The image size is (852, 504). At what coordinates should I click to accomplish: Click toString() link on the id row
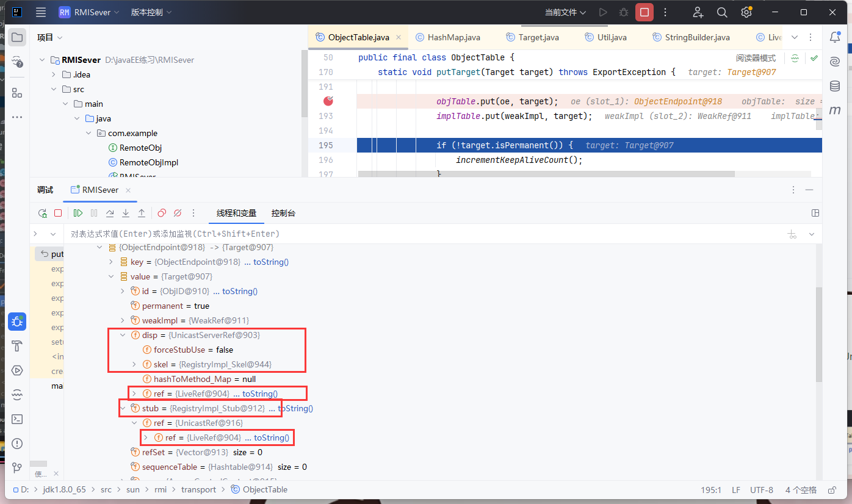point(239,291)
